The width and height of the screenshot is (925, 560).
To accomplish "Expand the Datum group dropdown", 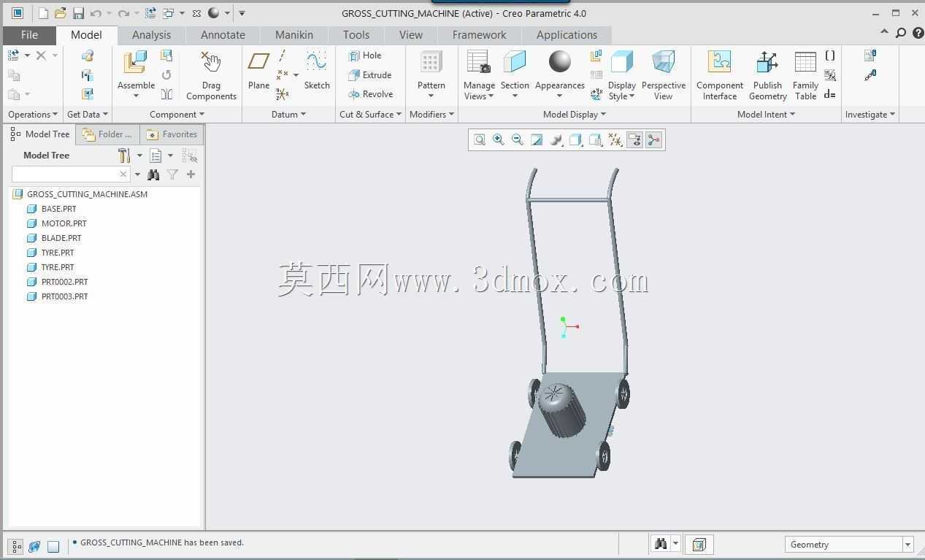I will [288, 115].
